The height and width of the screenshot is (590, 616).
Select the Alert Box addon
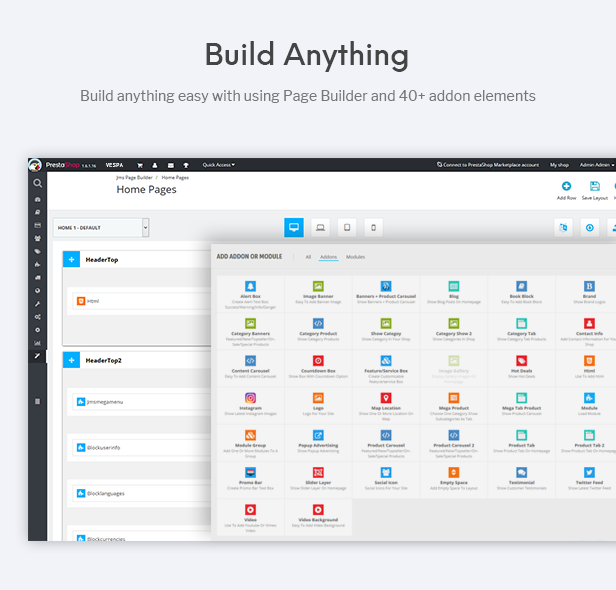250,294
